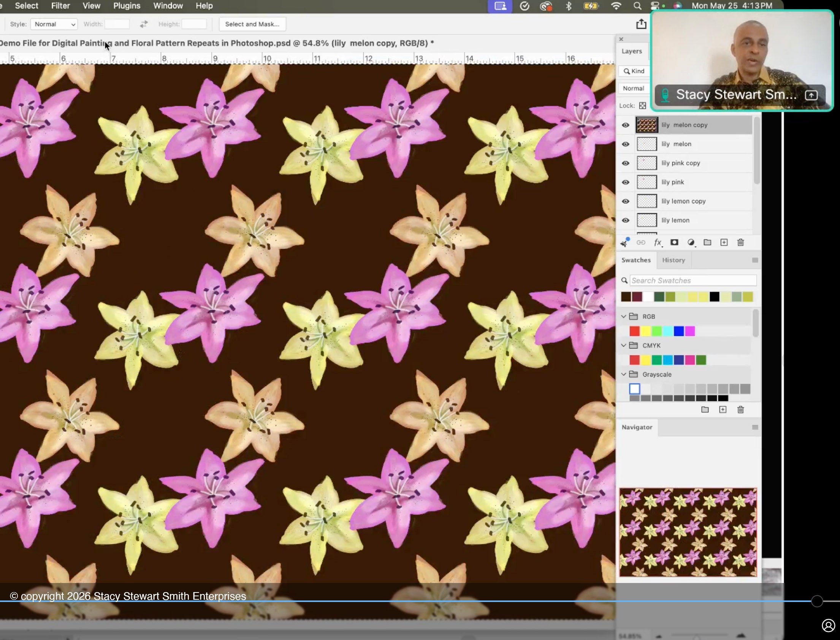Pick the black recent swatch
This screenshot has height=640, width=840.
714,297
